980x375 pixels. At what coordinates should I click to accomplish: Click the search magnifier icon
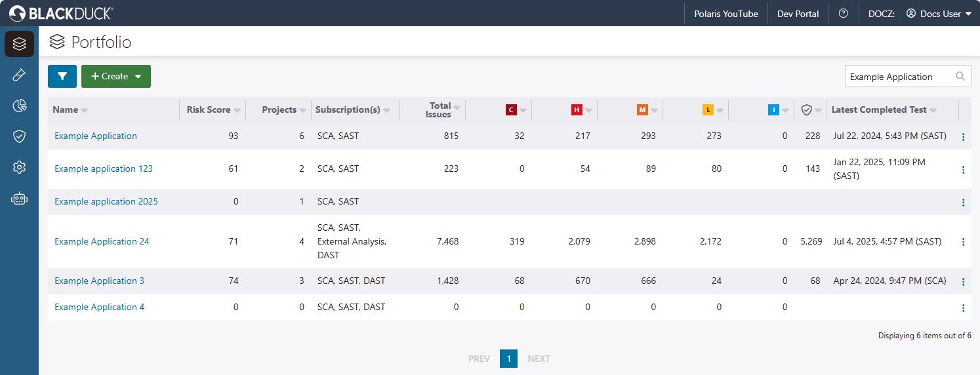point(960,76)
